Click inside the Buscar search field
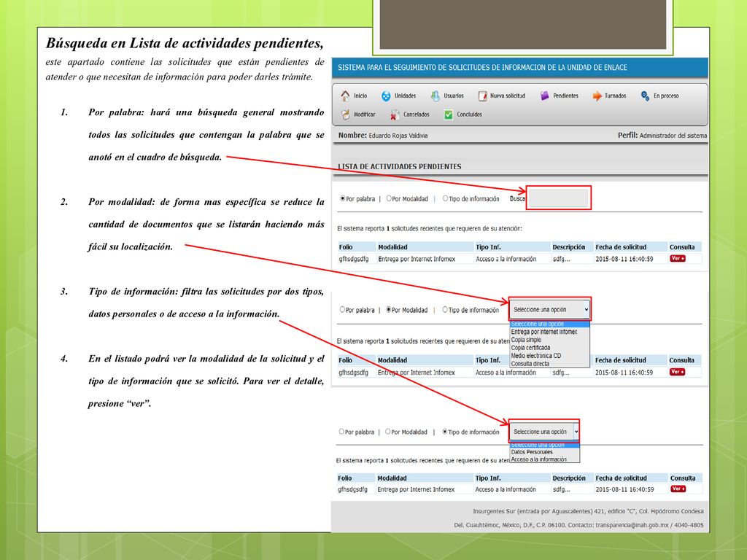The width and height of the screenshot is (747, 560). click(x=558, y=198)
